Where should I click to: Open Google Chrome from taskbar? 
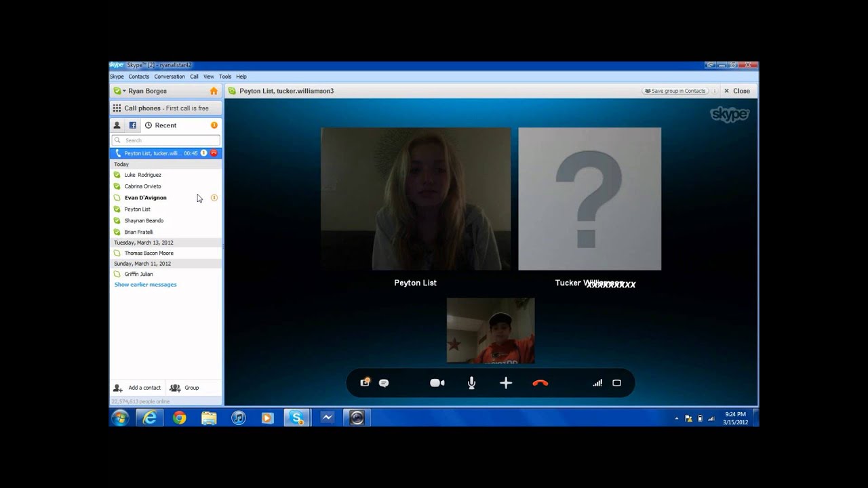pos(179,418)
